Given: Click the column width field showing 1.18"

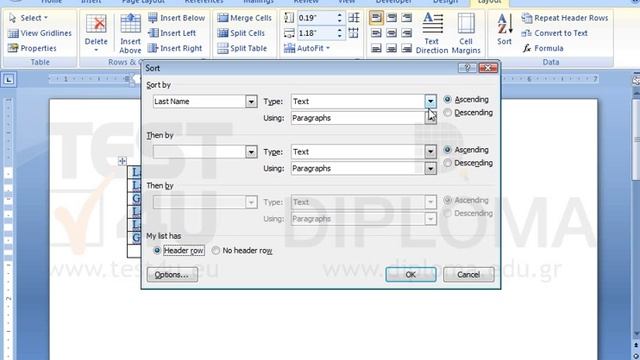Looking at the screenshot, I should [316, 33].
